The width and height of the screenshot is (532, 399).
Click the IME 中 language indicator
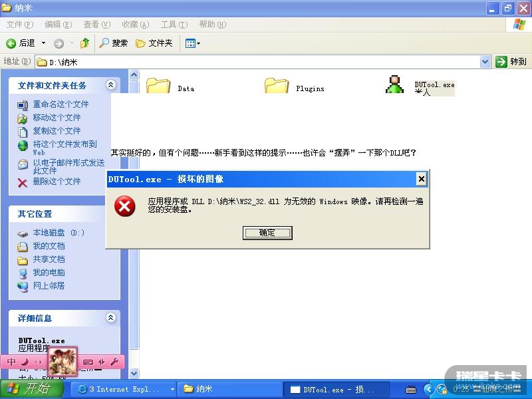pyautogui.click(x=11, y=362)
